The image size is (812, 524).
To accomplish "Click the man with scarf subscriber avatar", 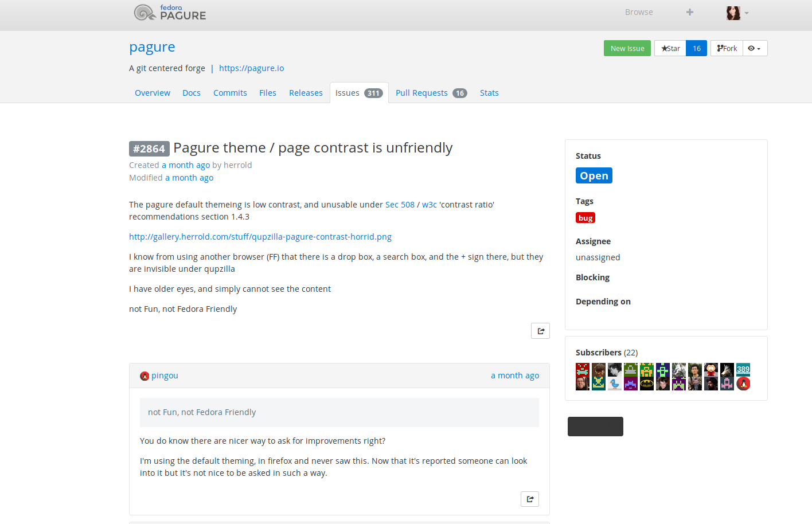I will coord(695,384).
